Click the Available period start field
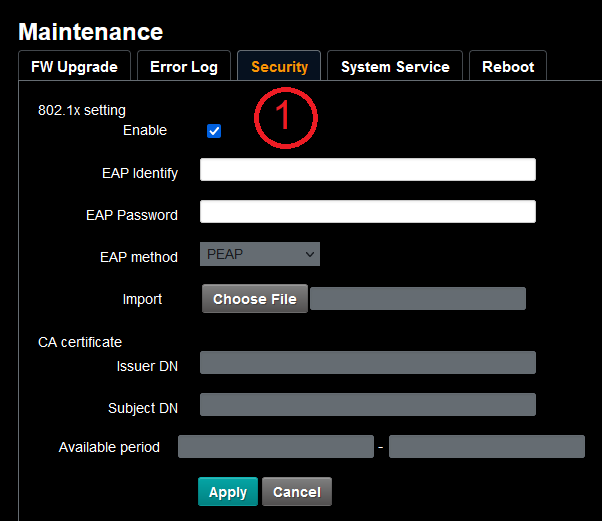The height and width of the screenshot is (521, 602). [x=275, y=447]
